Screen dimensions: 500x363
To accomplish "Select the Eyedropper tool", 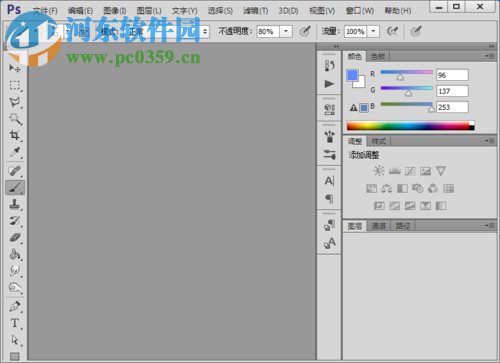I will [15, 152].
